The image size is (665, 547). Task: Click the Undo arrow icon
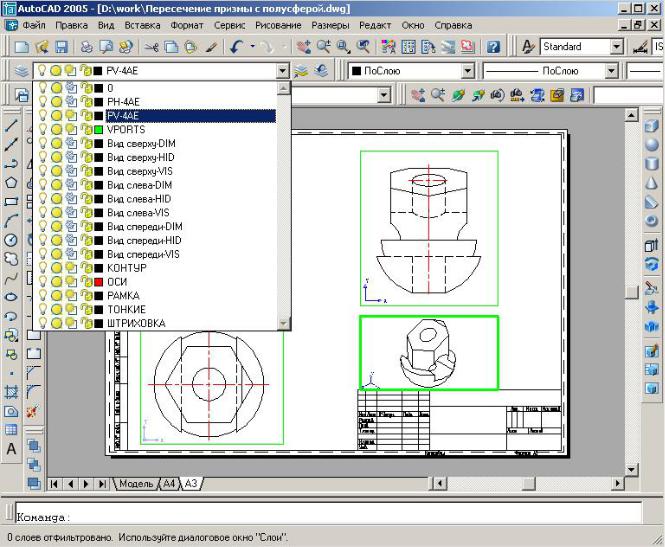tap(237, 46)
